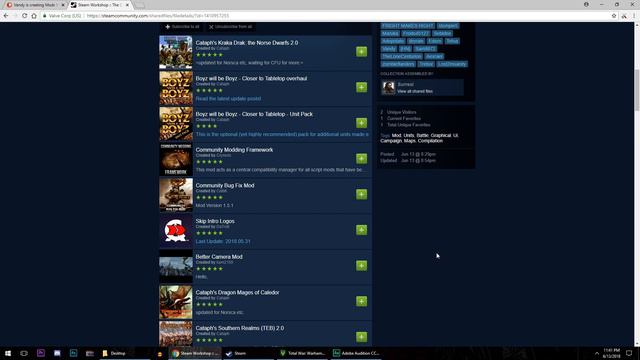
Task: Open Better Camera Mod title link
Action: pyautogui.click(x=219, y=257)
